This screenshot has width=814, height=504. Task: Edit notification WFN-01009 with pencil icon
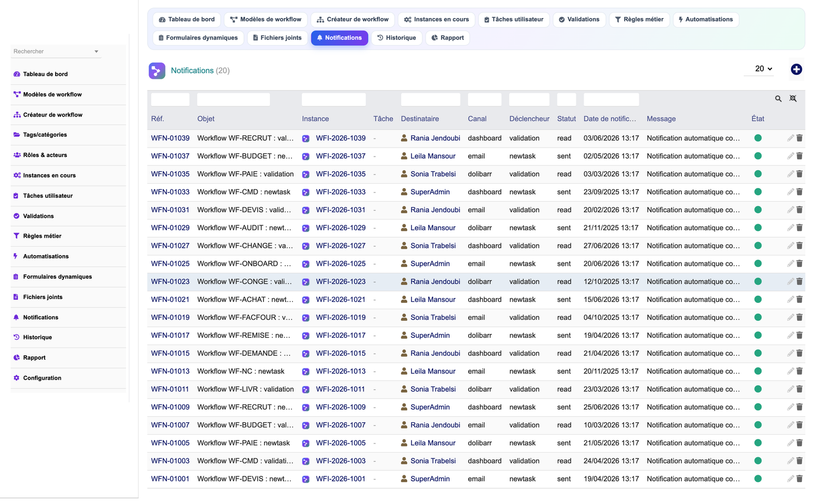point(790,407)
